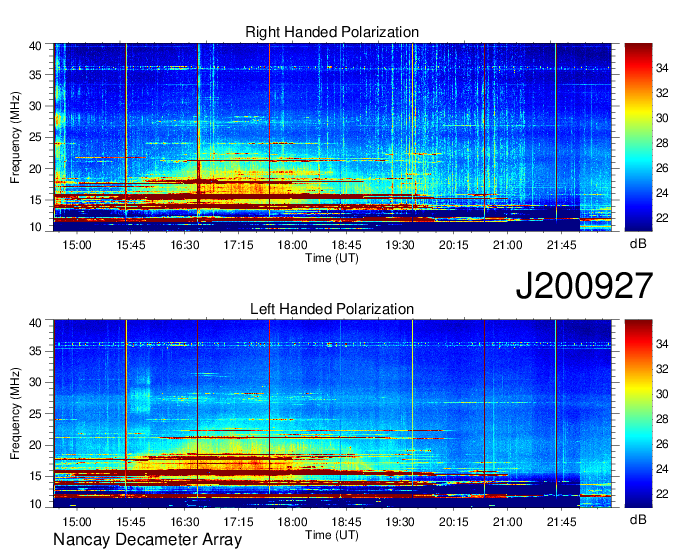The height and width of the screenshot is (552, 680).
Task: Click inside the Right Handed Polarization spectrogram
Action: 332,137
